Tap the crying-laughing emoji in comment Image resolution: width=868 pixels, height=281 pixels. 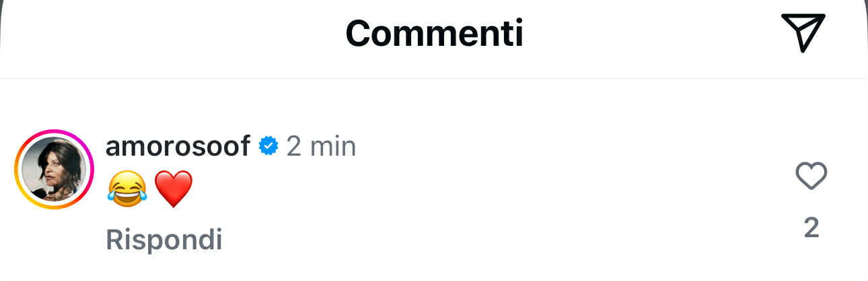coord(127,188)
